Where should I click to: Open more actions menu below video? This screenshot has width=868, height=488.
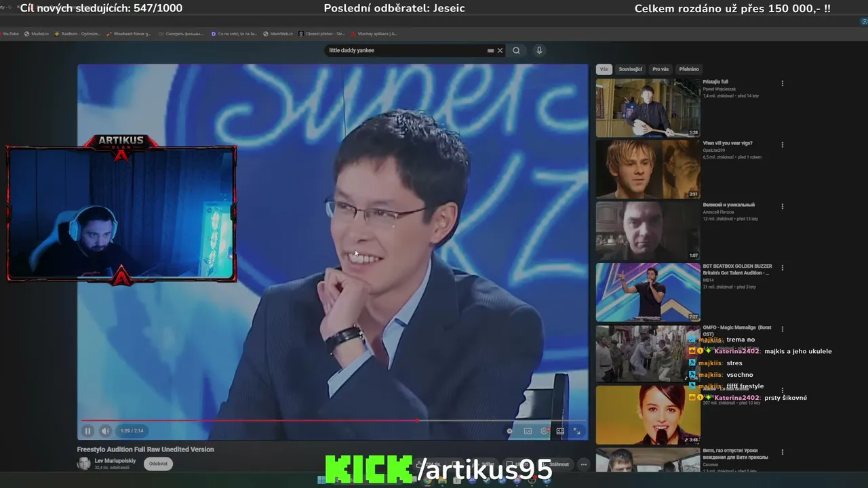pos(583,464)
